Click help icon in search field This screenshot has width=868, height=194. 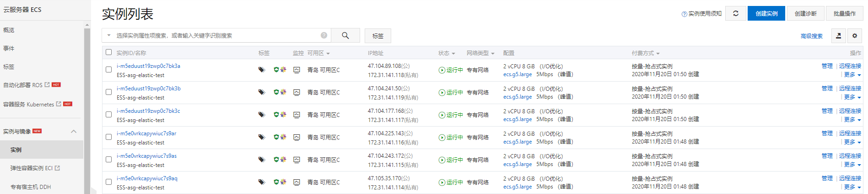click(323, 35)
